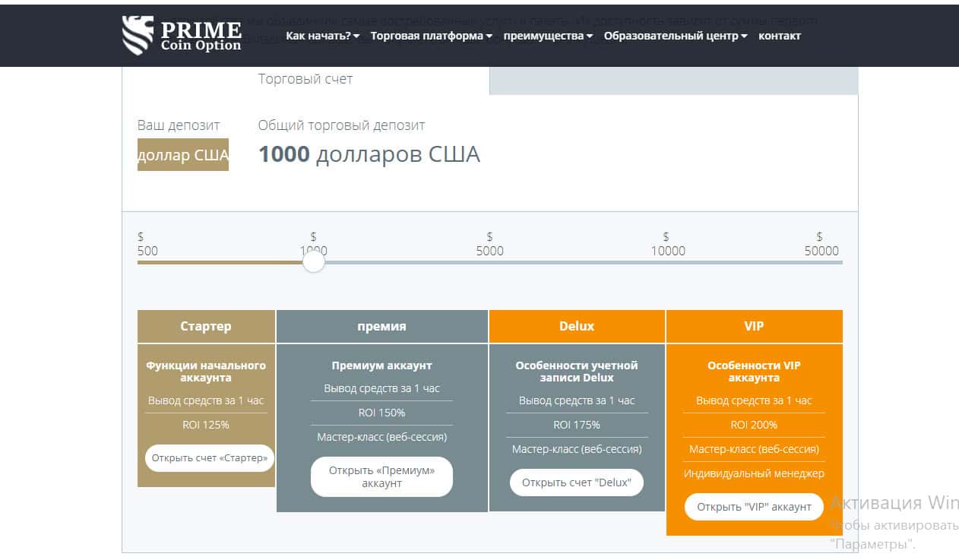Screen dimensions: 959x560
Task: Choose the $5000 deposit mark
Action: point(489,262)
